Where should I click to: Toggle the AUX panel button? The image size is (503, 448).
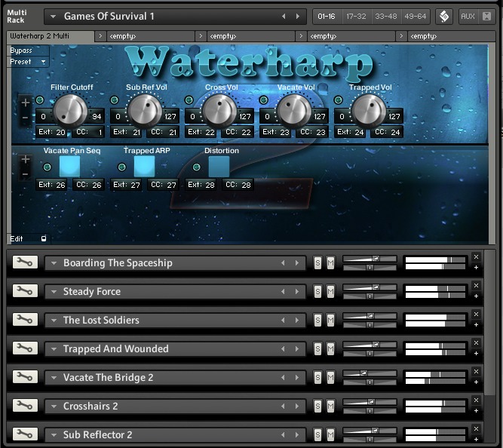tap(468, 16)
